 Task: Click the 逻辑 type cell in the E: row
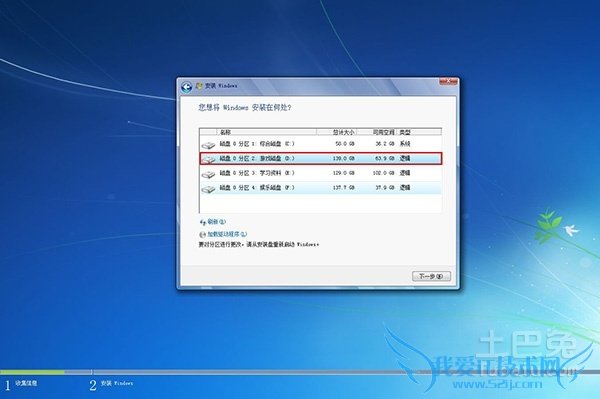point(405,173)
